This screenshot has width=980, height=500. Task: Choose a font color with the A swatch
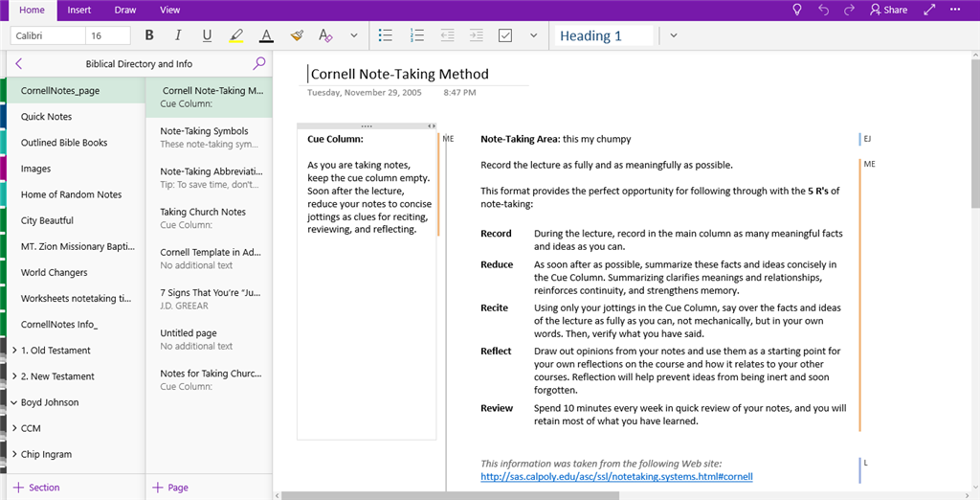click(267, 35)
